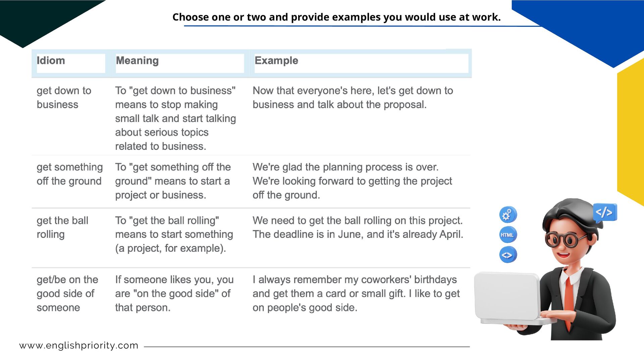The height and width of the screenshot is (362, 644).
Task: Select the Idiom column header
Action: 51,61
